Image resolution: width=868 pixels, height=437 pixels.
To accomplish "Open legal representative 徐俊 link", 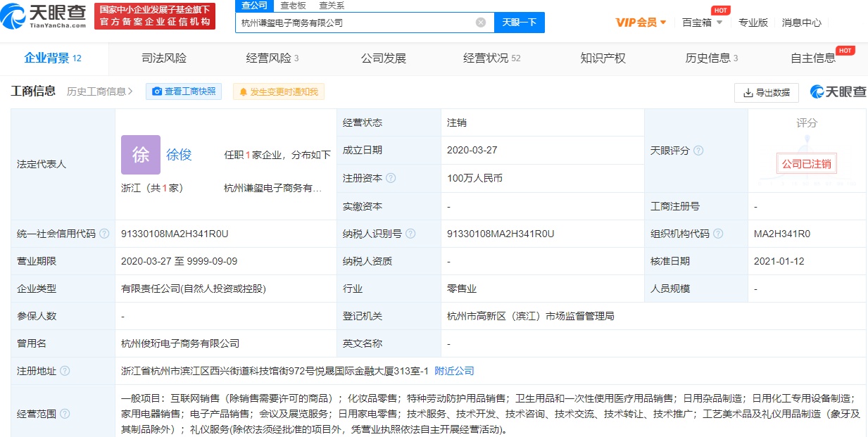I will [179, 155].
